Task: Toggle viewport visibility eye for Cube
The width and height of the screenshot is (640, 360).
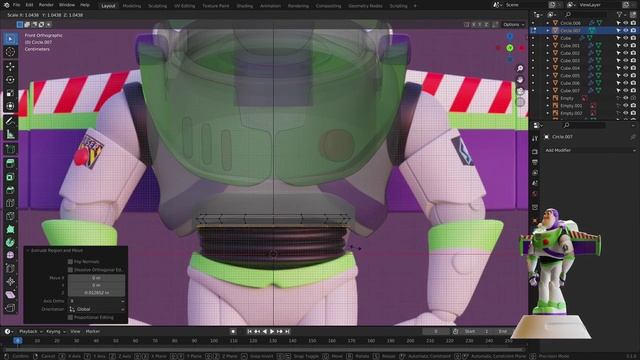Action: (626, 38)
